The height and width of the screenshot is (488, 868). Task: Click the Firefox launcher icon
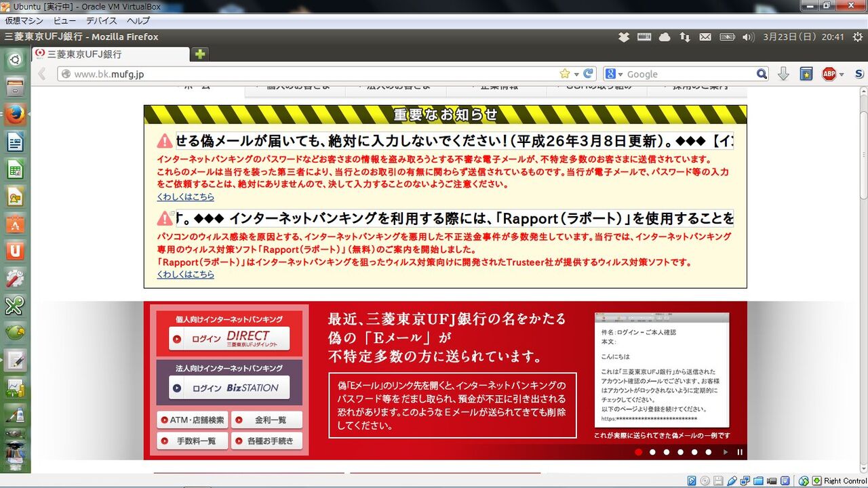pos(15,115)
